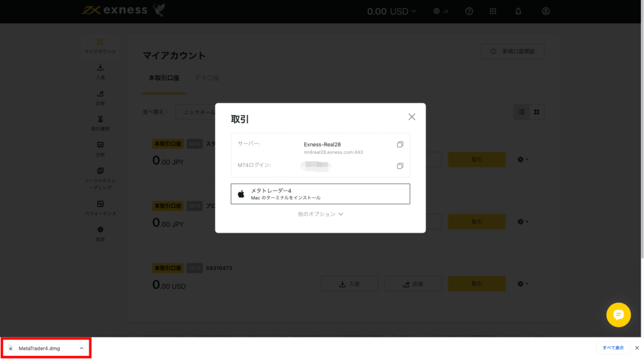Click 入金 button on USD account
Image resolution: width=644 pixels, height=359 pixels.
(350, 284)
